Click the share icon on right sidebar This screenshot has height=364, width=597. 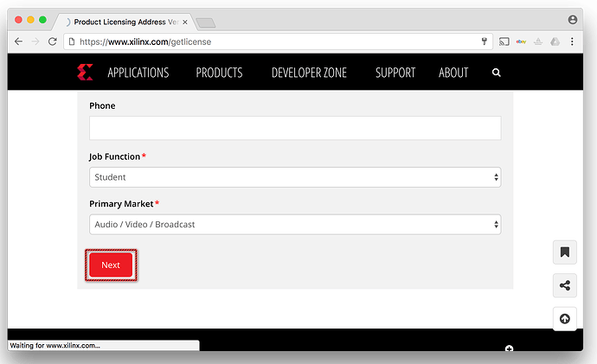tap(564, 285)
